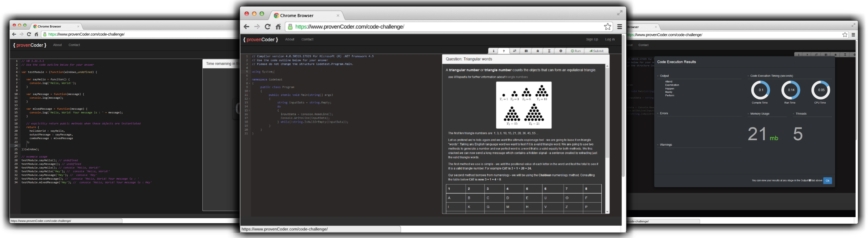Screen dimensions: 868x238
Task: Click the bug debug icon left of Run
Action: click(538, 51)
